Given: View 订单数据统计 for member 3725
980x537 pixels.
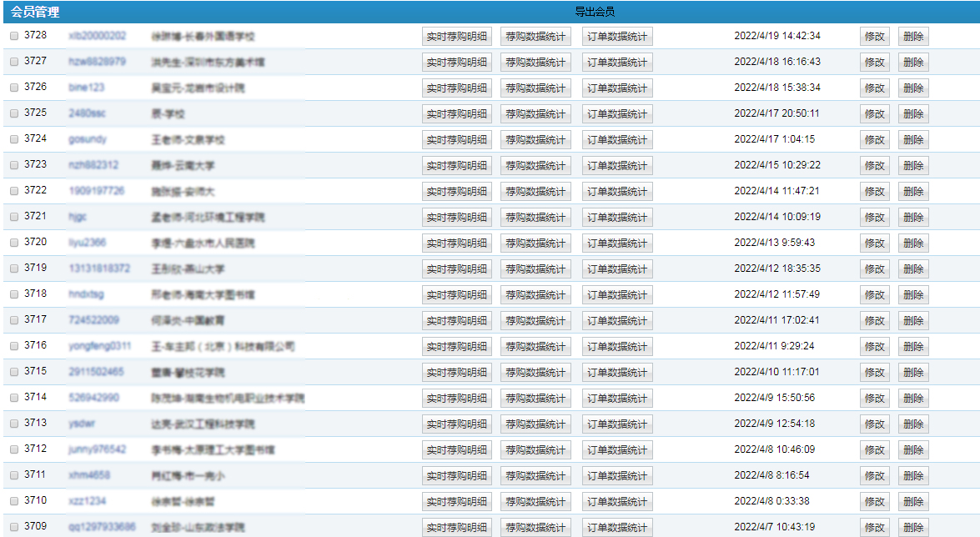Looking at the screenshot, I should click(x=616, y=114).
